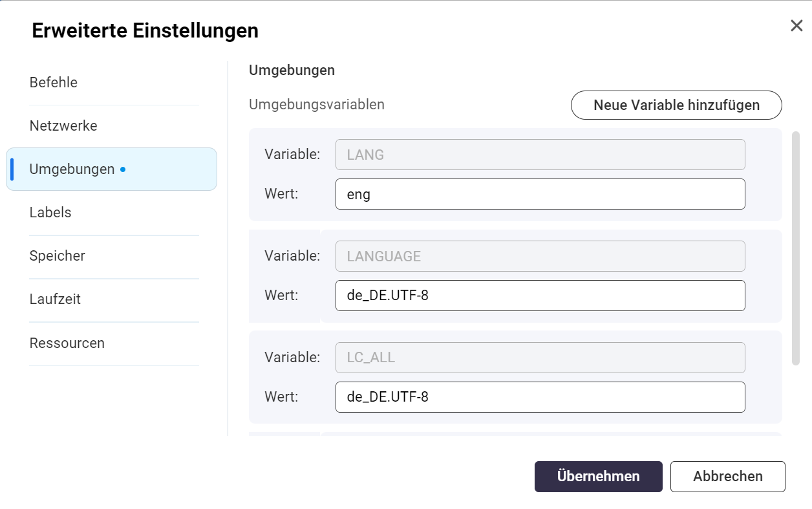Edit the Wert field for LANGUAGE
This screenshot has width=812, height=509.
coord(540,296)
